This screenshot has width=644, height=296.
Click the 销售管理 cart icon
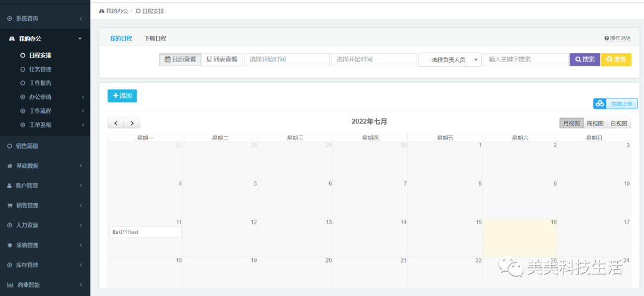pyautogui.click(x=10, y=205)
